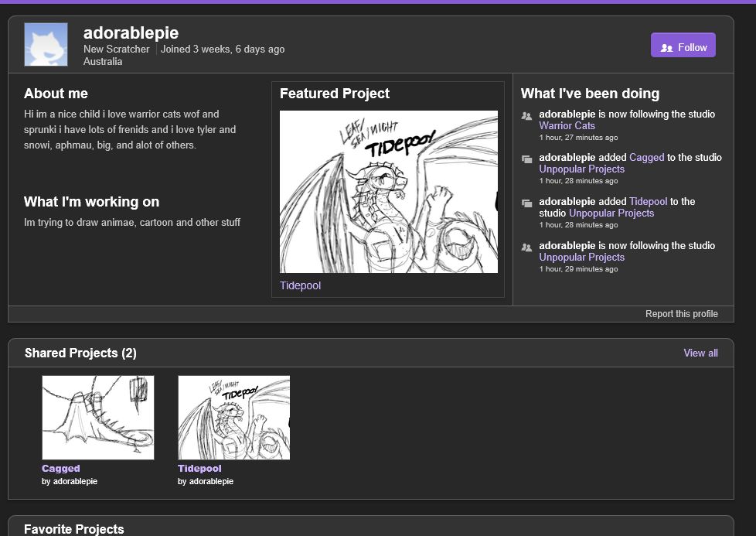Open the Tidepool shared project thumbnail
Image resolution: width=756 pixels, height=536 pixels.
pos(234,418)
